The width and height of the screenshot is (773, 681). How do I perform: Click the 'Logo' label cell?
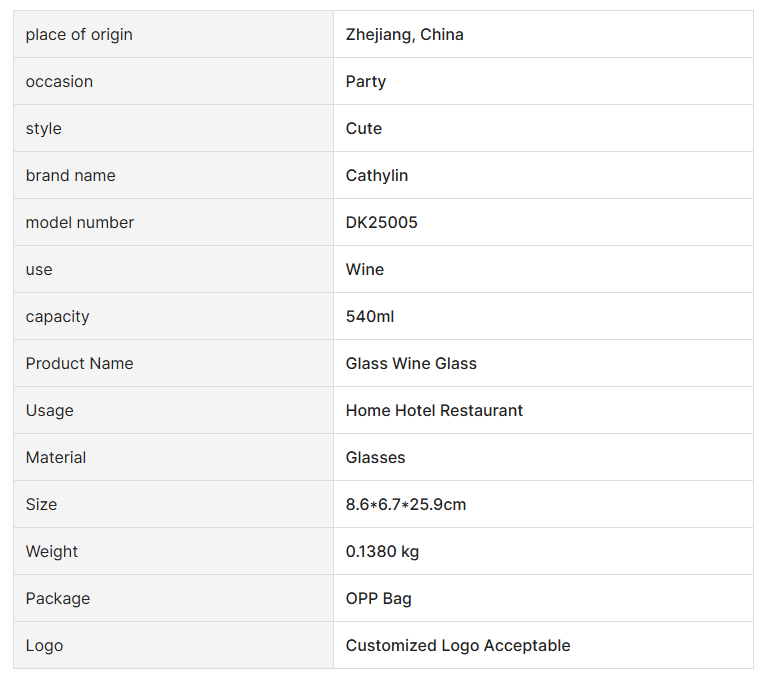[44, 646]
